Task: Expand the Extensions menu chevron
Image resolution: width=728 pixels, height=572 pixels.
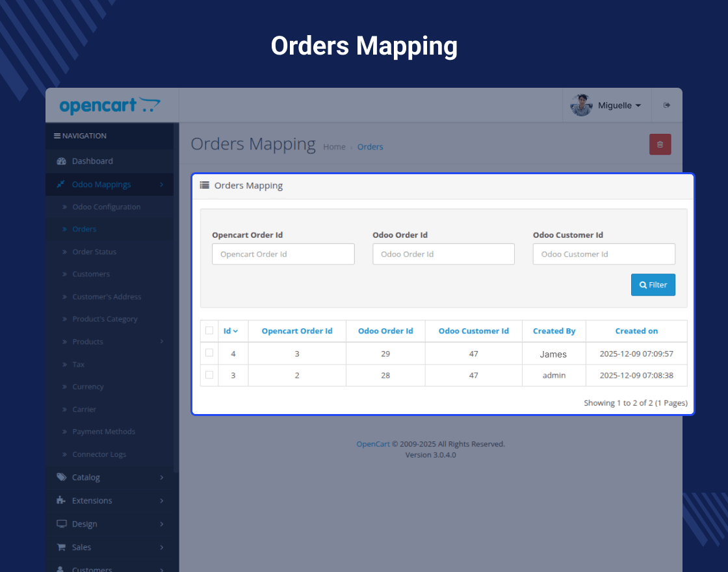Action: click(x=162, y=500)
